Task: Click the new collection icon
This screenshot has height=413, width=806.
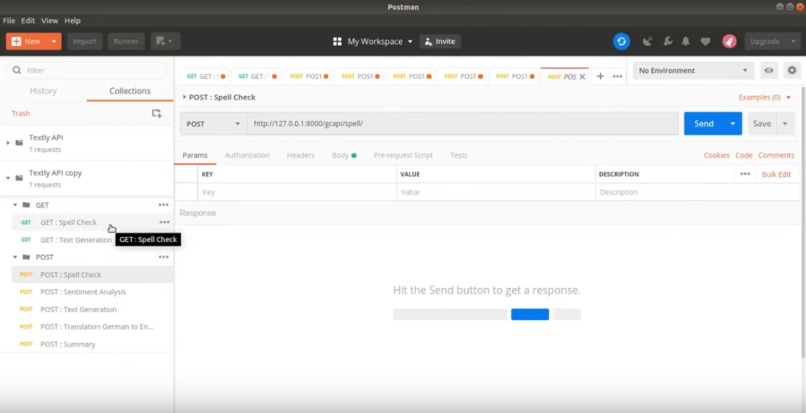Action: [x=157, y=113]
